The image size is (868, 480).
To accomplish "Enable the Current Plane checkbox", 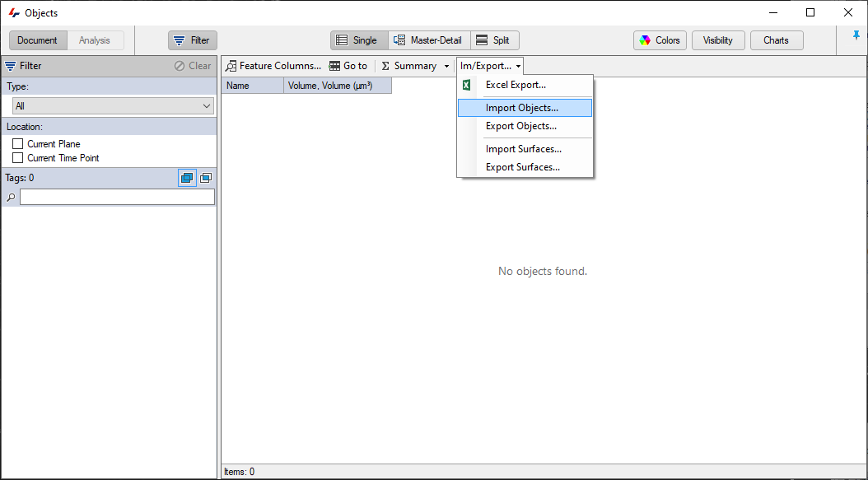I will (x=18, y=143).
